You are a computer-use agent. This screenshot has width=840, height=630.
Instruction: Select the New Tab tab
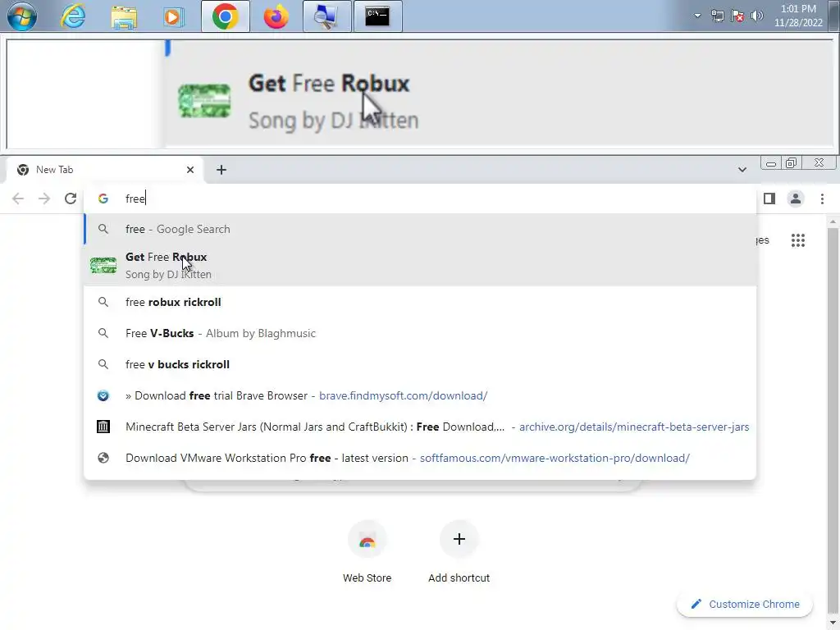104,170
